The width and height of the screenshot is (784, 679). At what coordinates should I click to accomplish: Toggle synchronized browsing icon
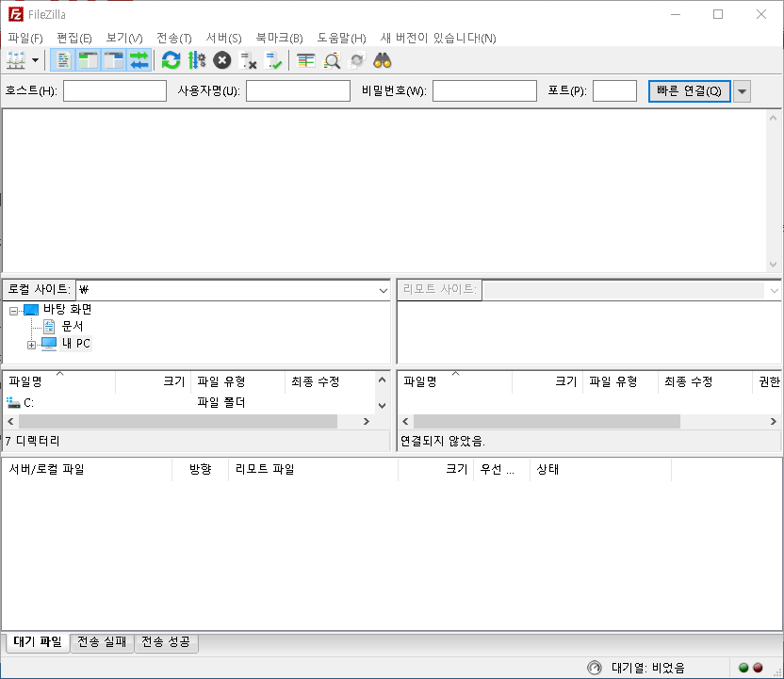coord(357,60)
